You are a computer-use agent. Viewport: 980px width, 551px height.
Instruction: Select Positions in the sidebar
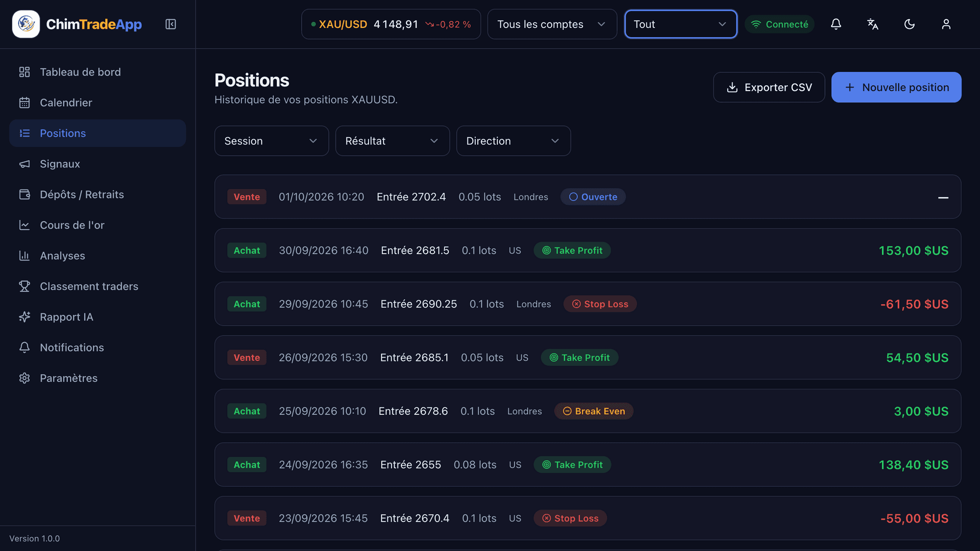point(98,133)
